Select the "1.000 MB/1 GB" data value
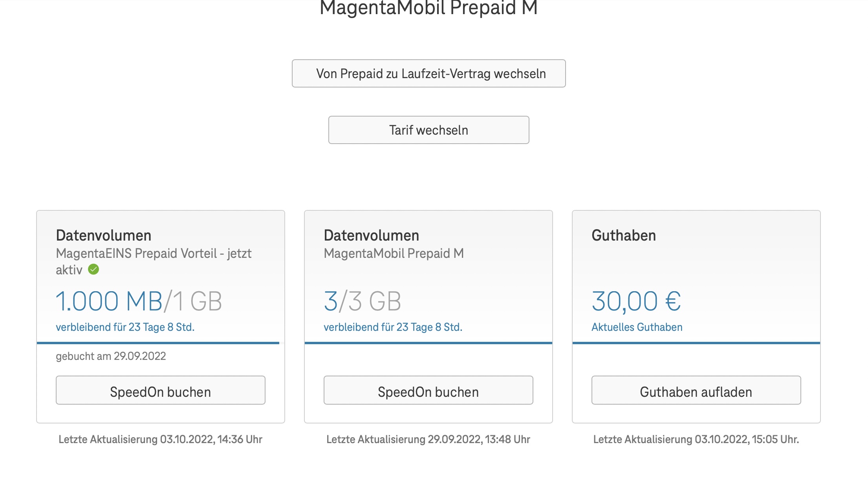The width and height of the screenshot is (868, 500). pyautogui.click(x=139, y=301)
